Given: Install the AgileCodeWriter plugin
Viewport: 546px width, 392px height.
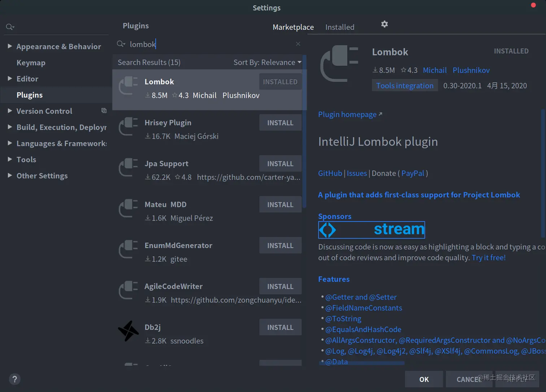Looking at the screenshot, I should tap(280, 286).
